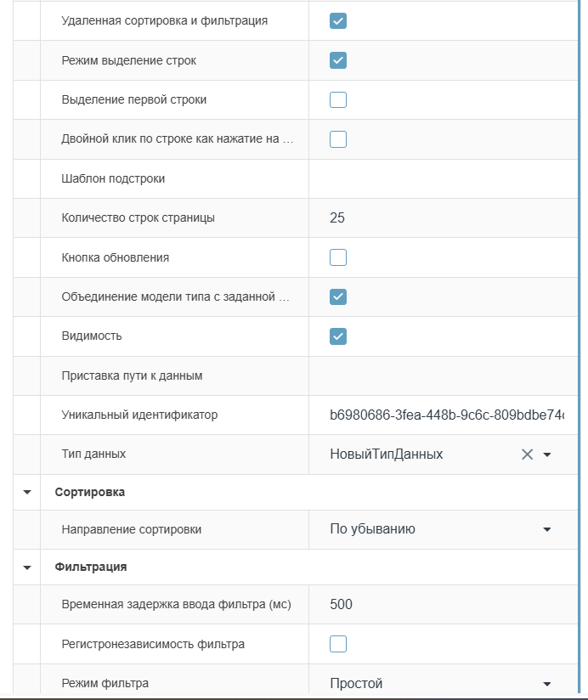Collapse the Сортировка section

pos(27,492)
